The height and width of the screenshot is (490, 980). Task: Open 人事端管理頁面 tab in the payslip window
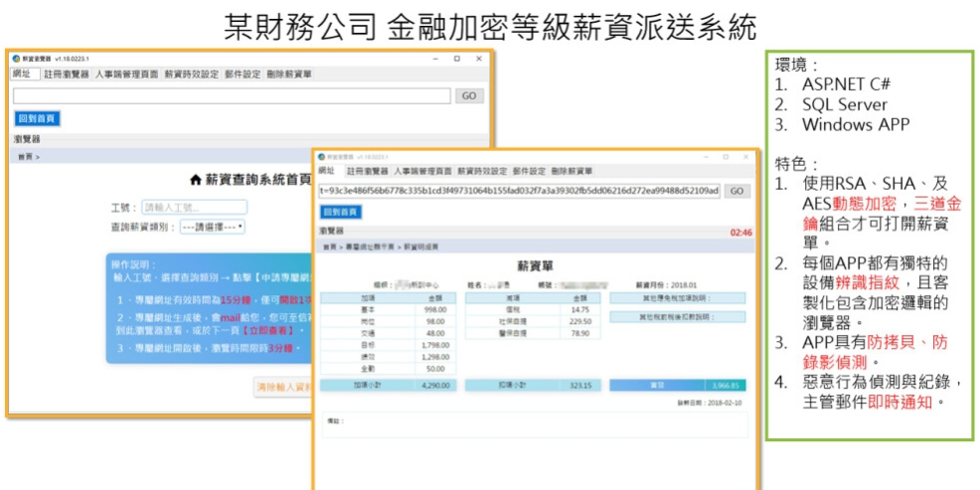(422, 171)
